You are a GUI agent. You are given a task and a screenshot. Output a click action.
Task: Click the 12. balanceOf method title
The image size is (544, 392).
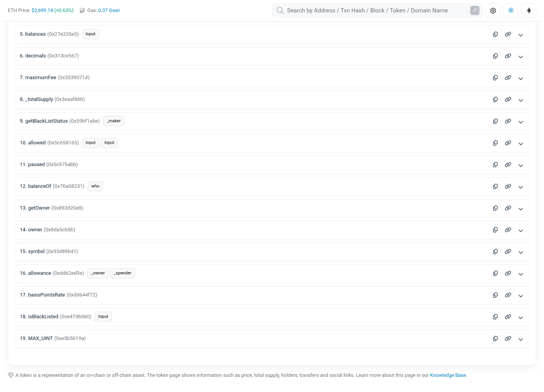[52, 186]
